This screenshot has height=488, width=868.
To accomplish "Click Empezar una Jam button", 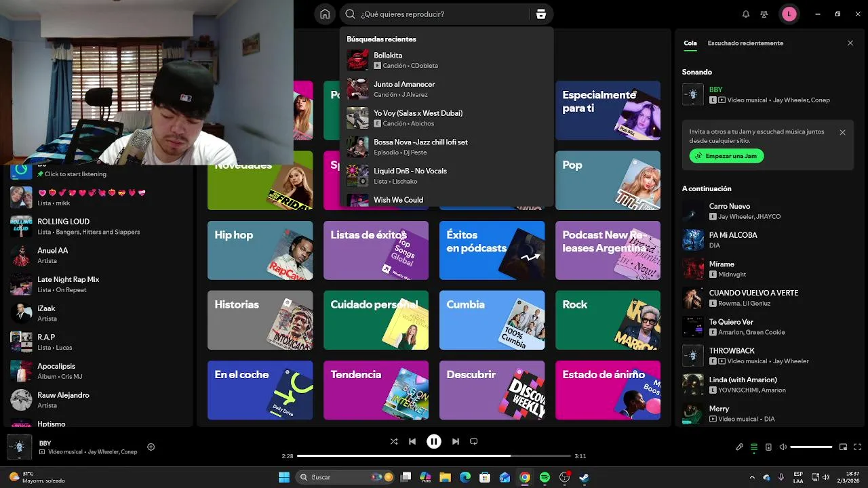I will pyautogui.click(x=727, y=156).
